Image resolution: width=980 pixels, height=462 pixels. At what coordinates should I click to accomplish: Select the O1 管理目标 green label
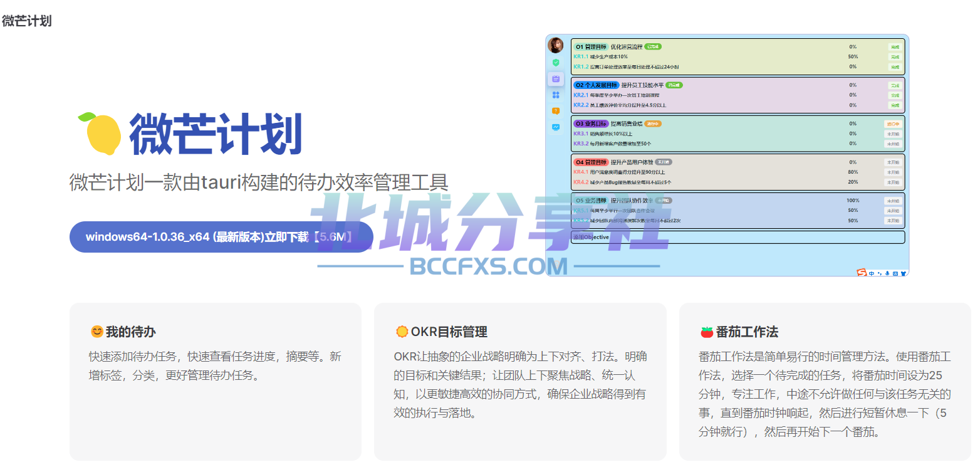click(x=591, y=46)
